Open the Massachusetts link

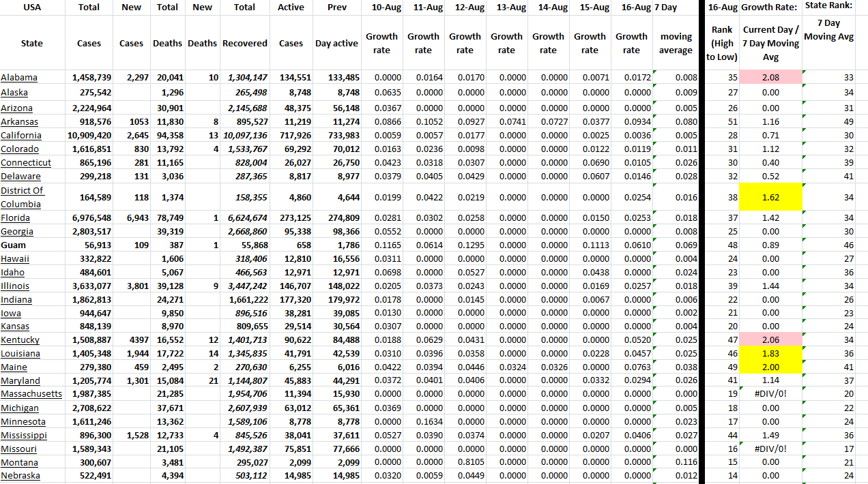(x=31, y=394)
